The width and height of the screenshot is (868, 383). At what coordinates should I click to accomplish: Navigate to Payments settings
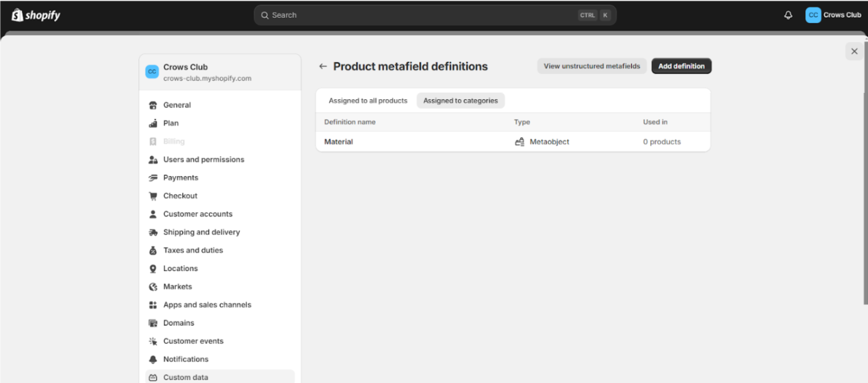click(x=220, y=178)
